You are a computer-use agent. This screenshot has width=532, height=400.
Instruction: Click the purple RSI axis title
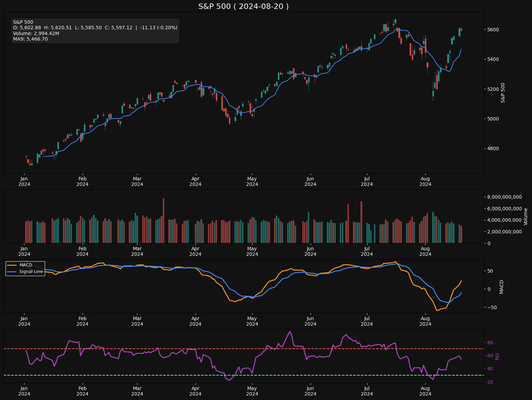(497, 357)
